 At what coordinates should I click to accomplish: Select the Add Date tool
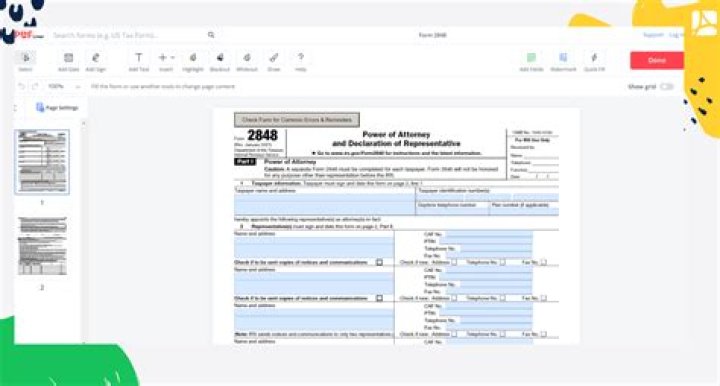[68, 62]
